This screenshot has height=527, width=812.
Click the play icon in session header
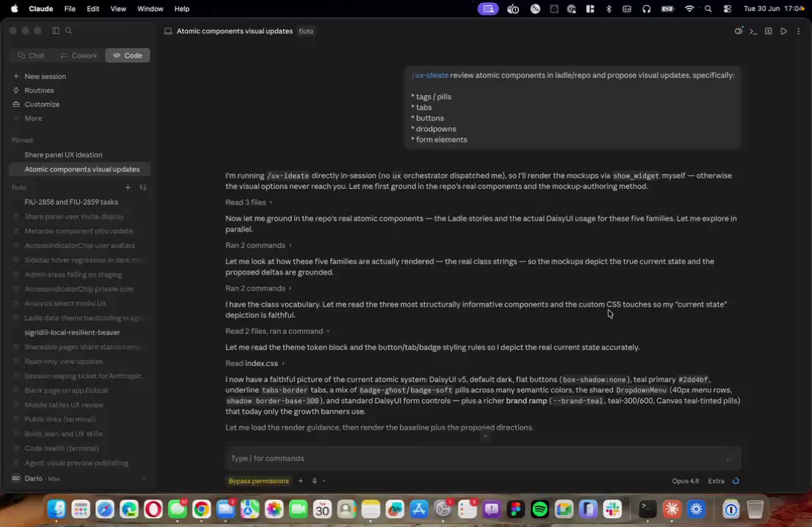783,31
